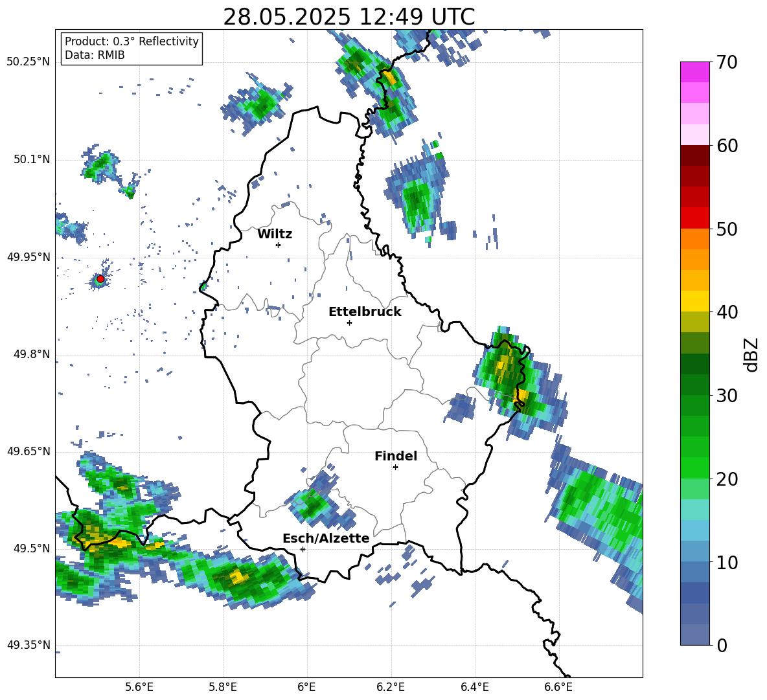
Task: Click the Esch/Alzette city label
Action: point(326,538)
